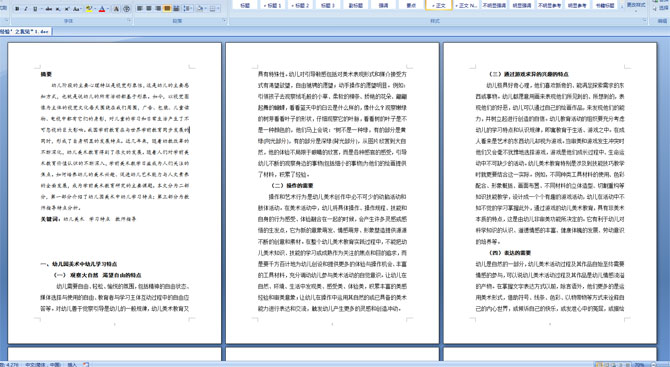
Task: Click the subscript icon
Action: (x=58, y=9)
